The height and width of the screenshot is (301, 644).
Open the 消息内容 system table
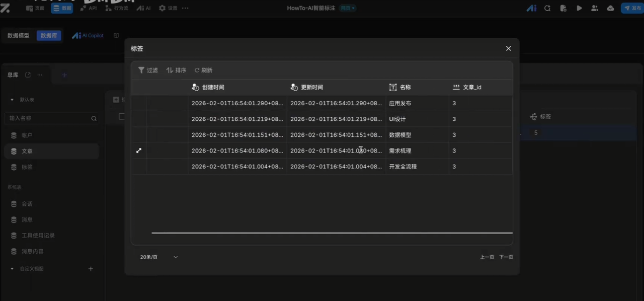[x=51, y=251]
